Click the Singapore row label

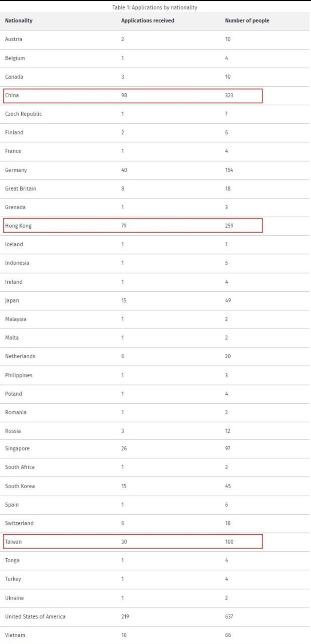tap(17, 449)
